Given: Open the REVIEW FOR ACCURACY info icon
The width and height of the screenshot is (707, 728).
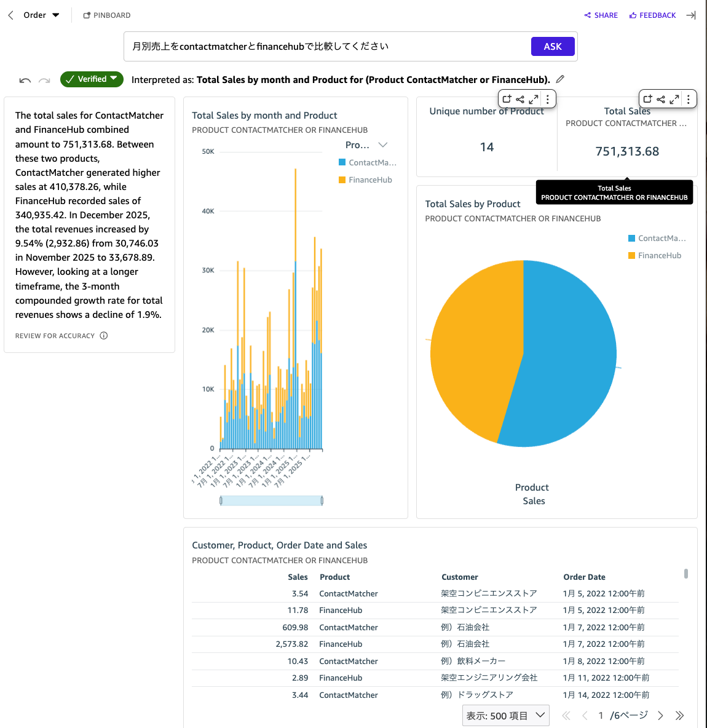Looking at the screenshot, I should pyautogui.click(x=104, y=336).
